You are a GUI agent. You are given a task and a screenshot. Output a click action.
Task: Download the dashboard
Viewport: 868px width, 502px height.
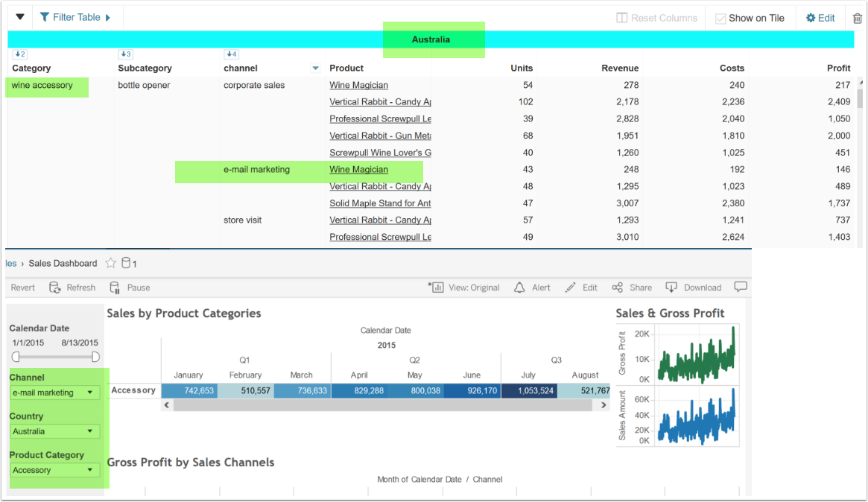tap(671, 287)
